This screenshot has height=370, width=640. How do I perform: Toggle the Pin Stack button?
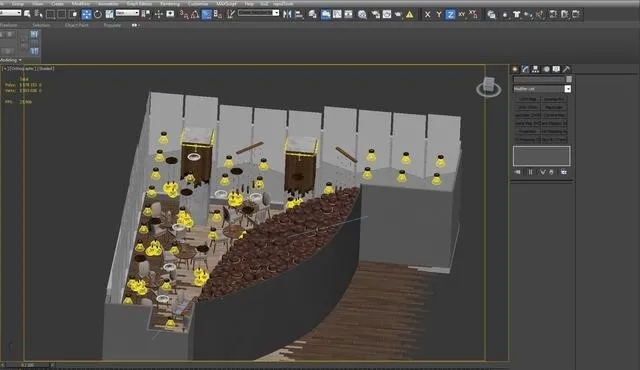[518, 172]
